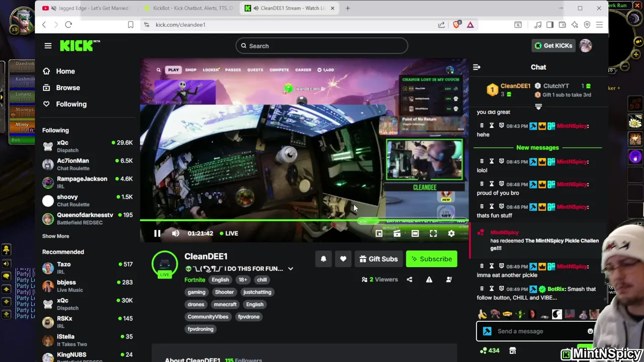Select the CommunityVibes tag
This screenshot has height=362, width=644.
click(208, 317)
